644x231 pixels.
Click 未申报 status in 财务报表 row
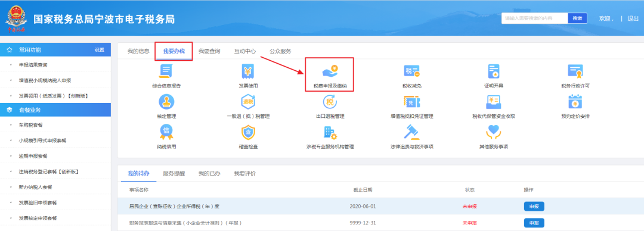(x=470, y=223)
